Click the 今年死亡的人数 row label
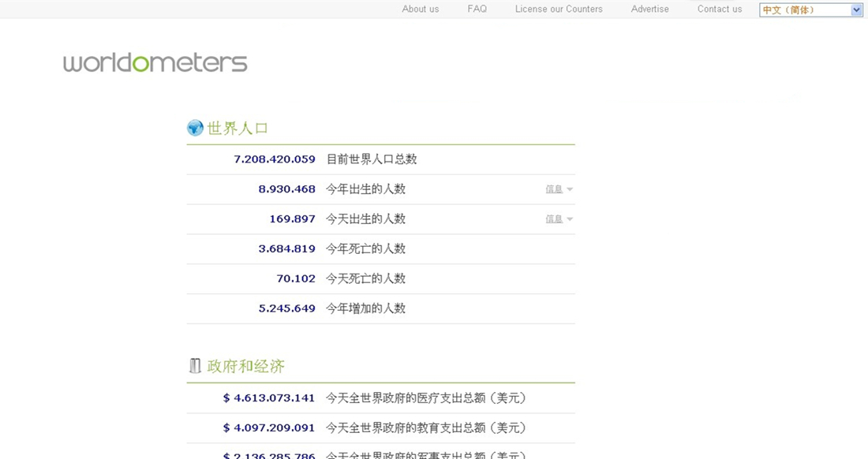Screen dimensions: 868x459 pos(366,249)
